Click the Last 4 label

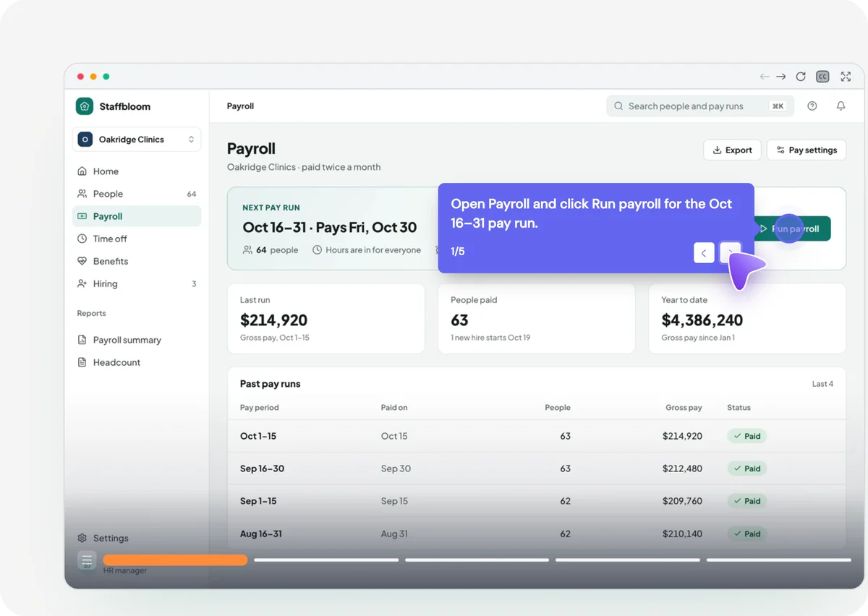point(822,384)
